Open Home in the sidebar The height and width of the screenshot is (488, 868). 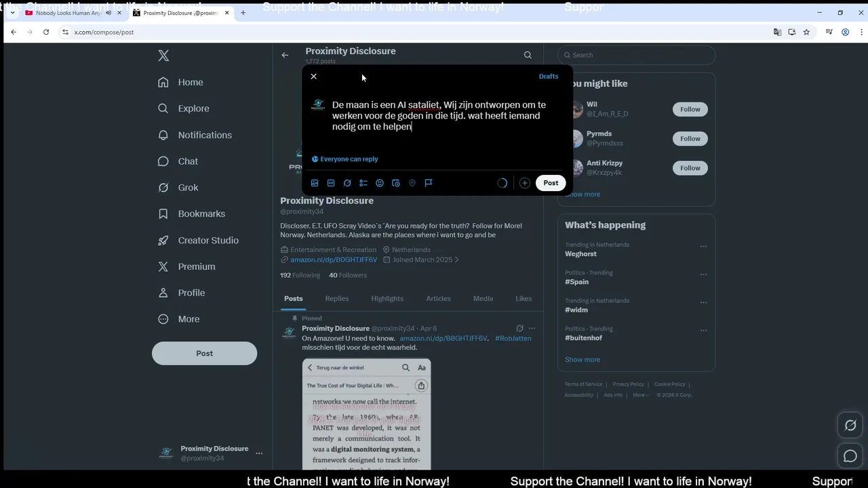pos(180,82)
